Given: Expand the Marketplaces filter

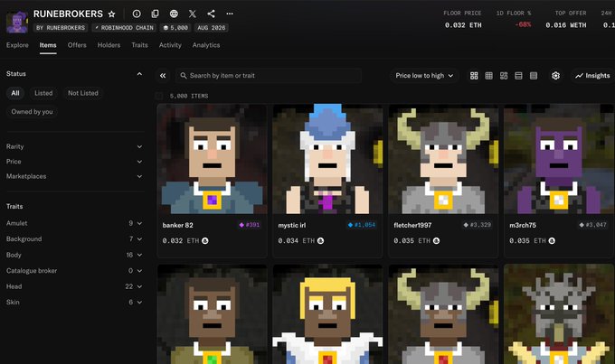Looking at the screenshot, I should point(74,176).
